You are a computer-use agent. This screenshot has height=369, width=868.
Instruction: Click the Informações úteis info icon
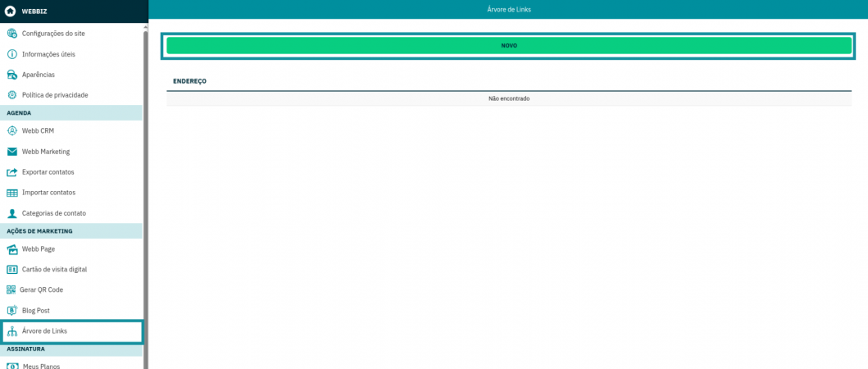[12, 54]
